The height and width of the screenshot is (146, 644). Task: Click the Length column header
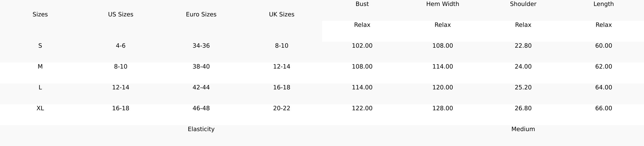click(x=603, y=4)
